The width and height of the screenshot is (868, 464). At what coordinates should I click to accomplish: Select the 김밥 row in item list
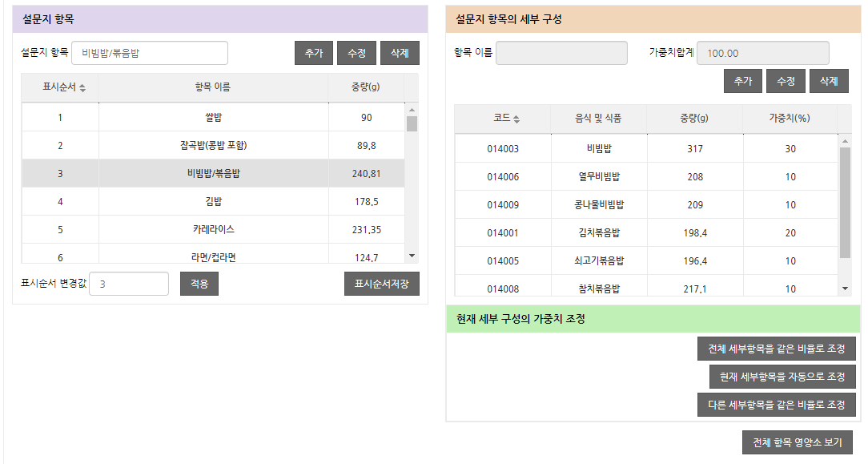coord(213,201)
